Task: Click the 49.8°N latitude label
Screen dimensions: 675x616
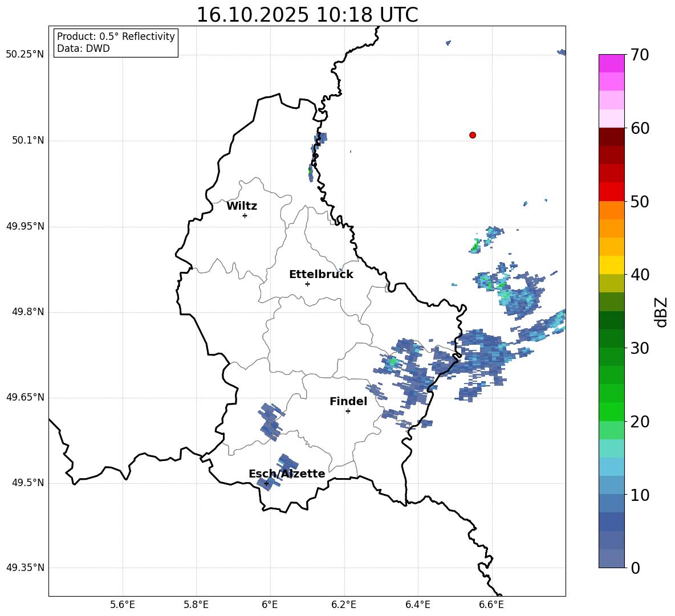Action: (x=28, y=312)
